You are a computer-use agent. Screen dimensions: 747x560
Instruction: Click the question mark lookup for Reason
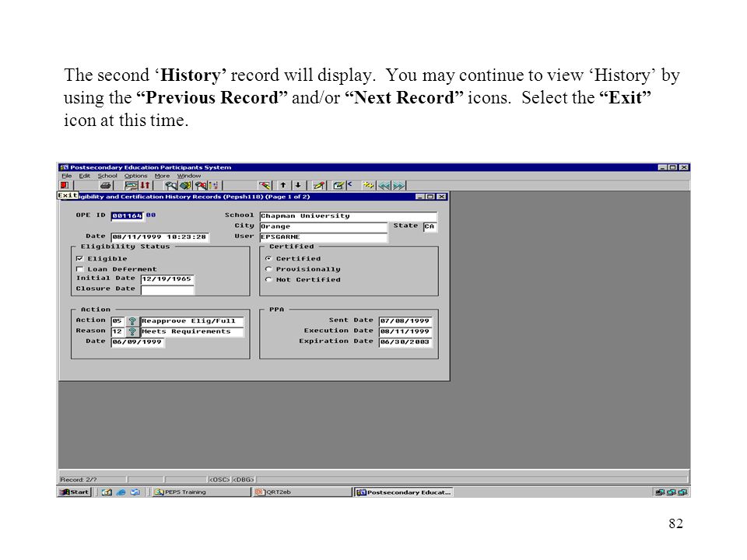click(132, 331)
